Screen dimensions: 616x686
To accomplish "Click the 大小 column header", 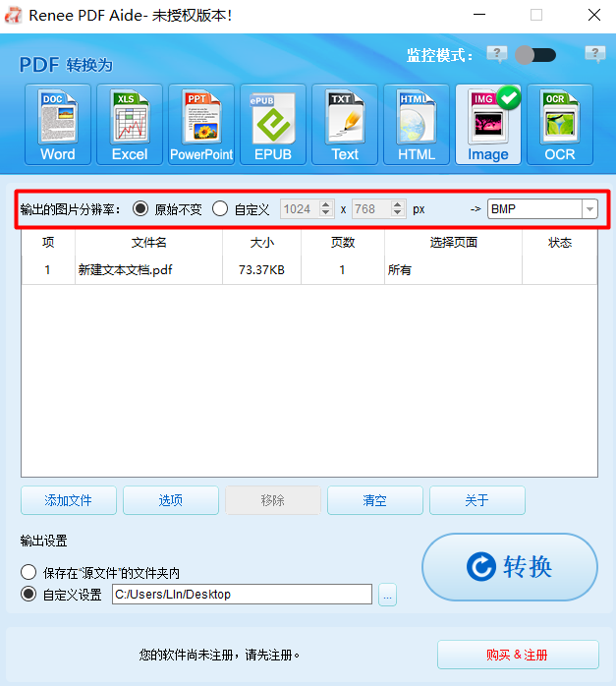I will click(x=262, y=243).
